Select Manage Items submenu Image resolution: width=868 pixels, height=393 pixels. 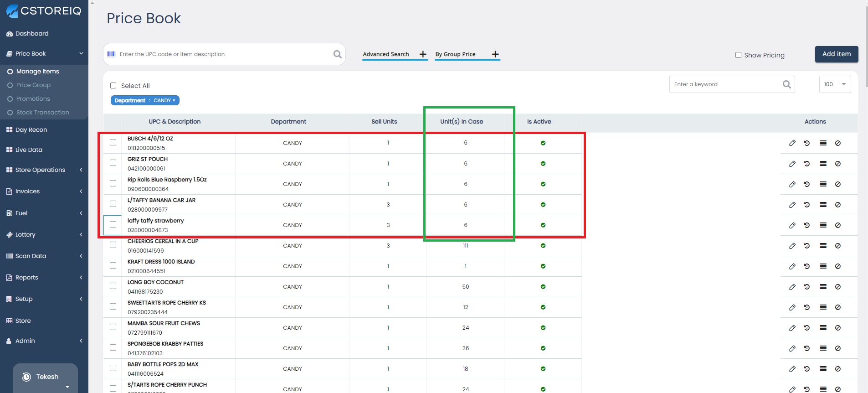coord(38,72)
